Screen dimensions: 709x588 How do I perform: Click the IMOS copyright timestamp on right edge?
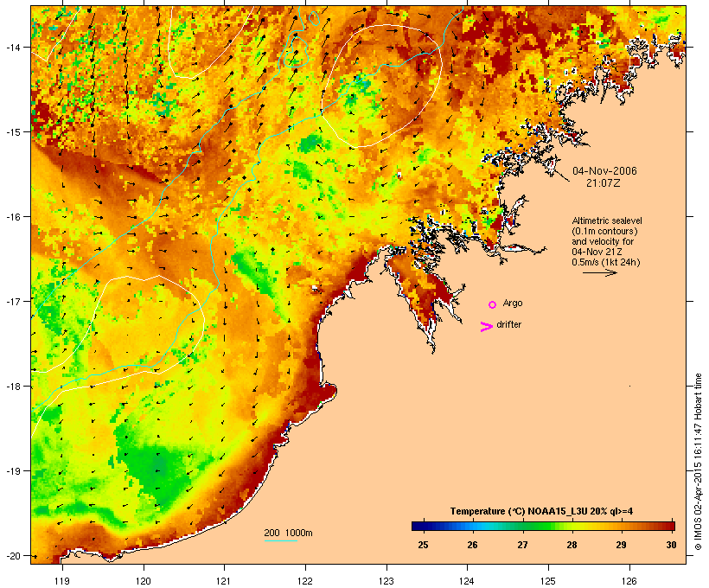point(698,462)
